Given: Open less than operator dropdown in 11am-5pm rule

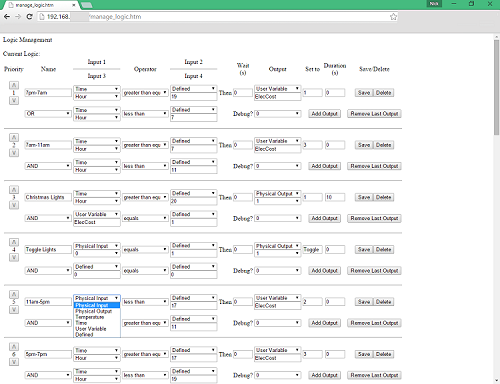Looking at the screenshot, I should [x=145, y=302].
